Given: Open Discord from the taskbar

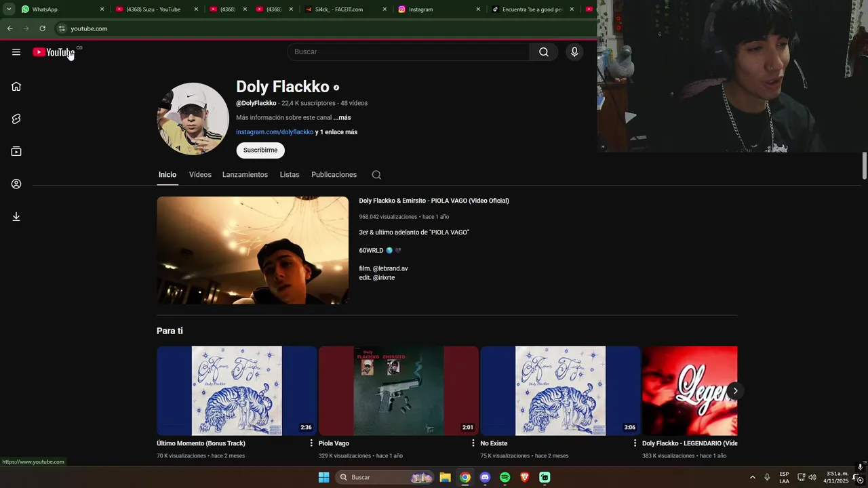Looking at the screenshot, I should 485,477.
